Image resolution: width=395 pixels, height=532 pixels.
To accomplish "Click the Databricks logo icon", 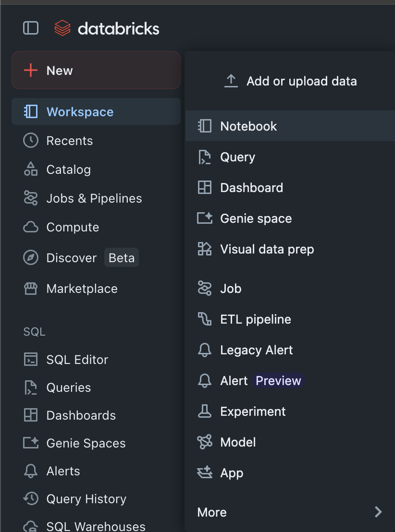I will pyautogui.click(x=62, y=28).
